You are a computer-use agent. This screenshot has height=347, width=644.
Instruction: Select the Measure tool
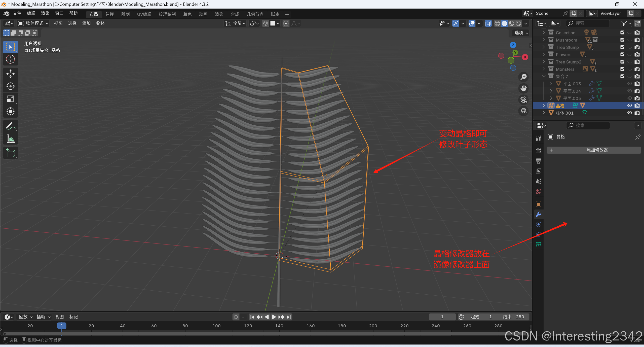pos(10,138)
